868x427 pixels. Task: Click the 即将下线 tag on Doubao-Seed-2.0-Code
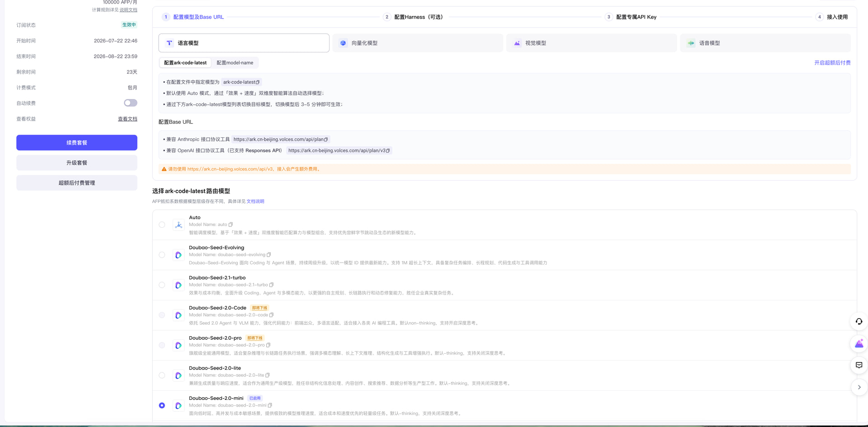point(259,308)
